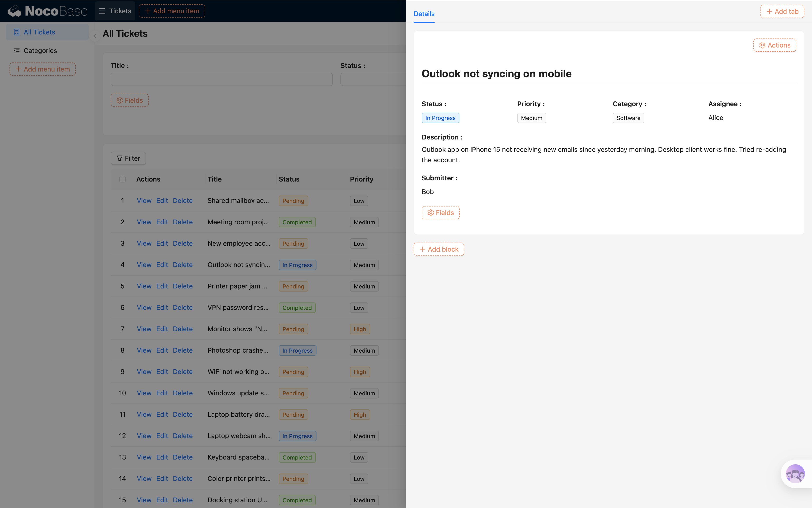Select All Tickets in the sidebar
Image resolution: width=812 pixels, height=508 pixels.
[x=39, y=32]
